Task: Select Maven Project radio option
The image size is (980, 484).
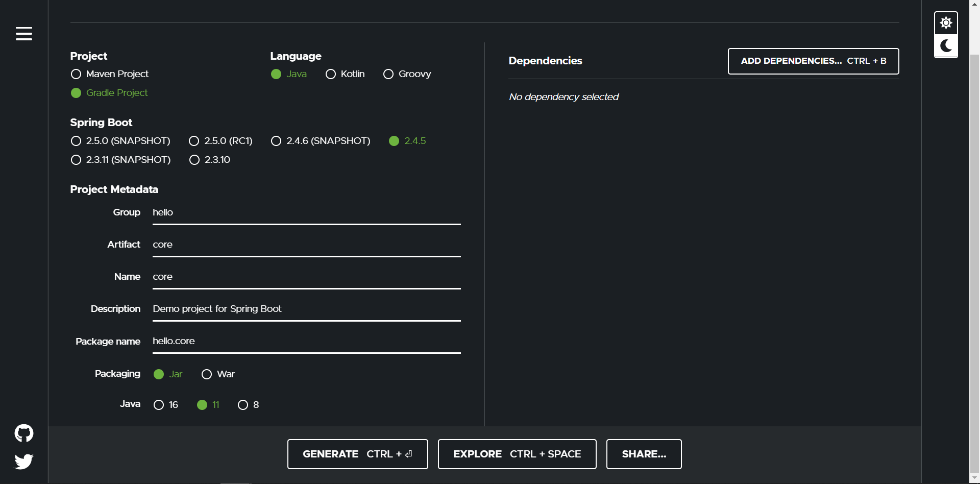Action: (110, 74)
